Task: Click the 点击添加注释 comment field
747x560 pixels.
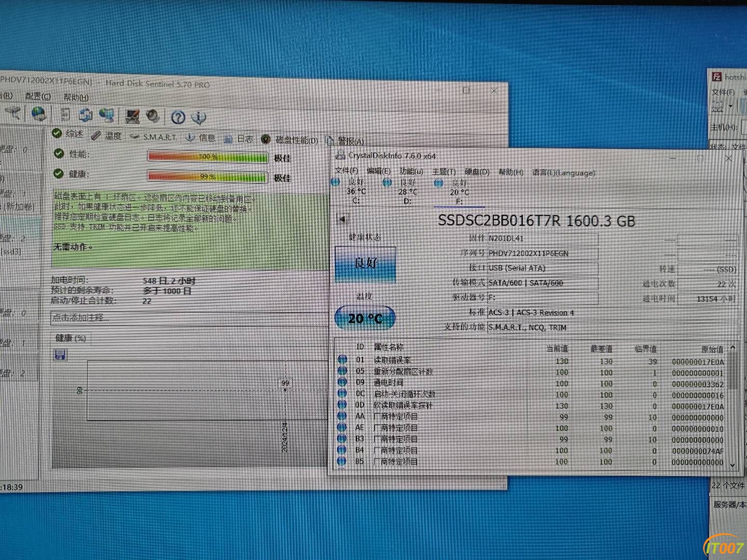Action: [189, 318]
